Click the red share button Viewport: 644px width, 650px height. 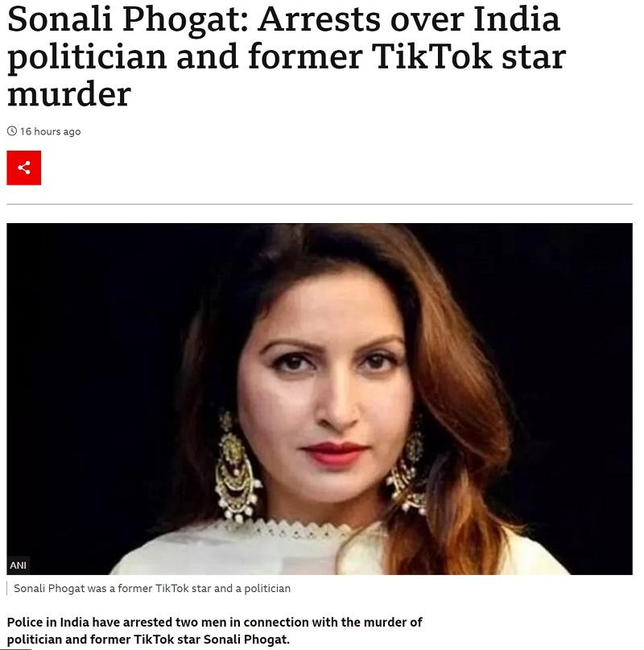coord(23,168)
